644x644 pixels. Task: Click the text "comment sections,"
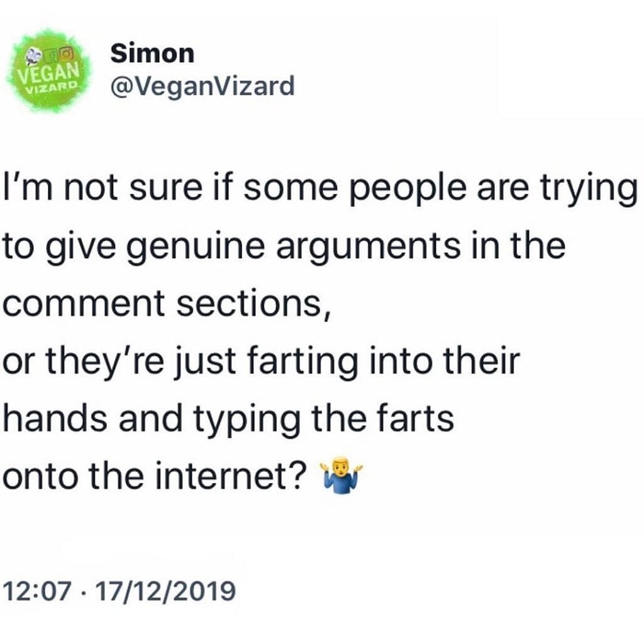tap(167, 304)
